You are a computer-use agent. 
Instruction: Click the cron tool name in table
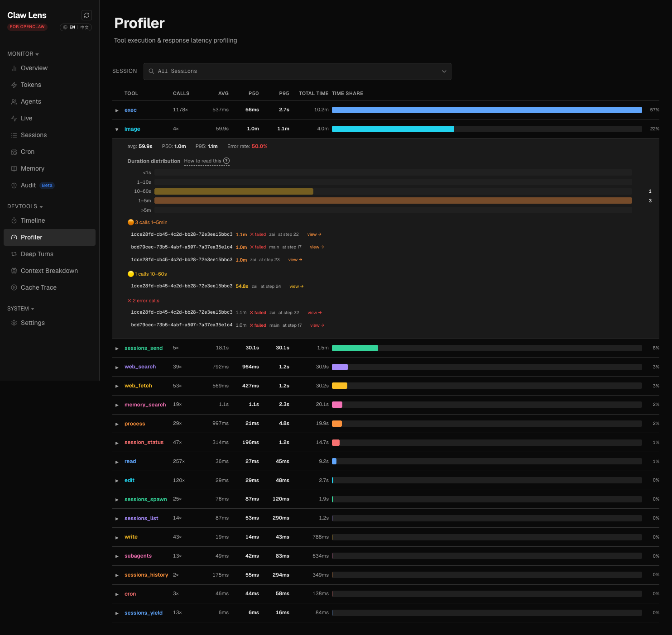130,594
